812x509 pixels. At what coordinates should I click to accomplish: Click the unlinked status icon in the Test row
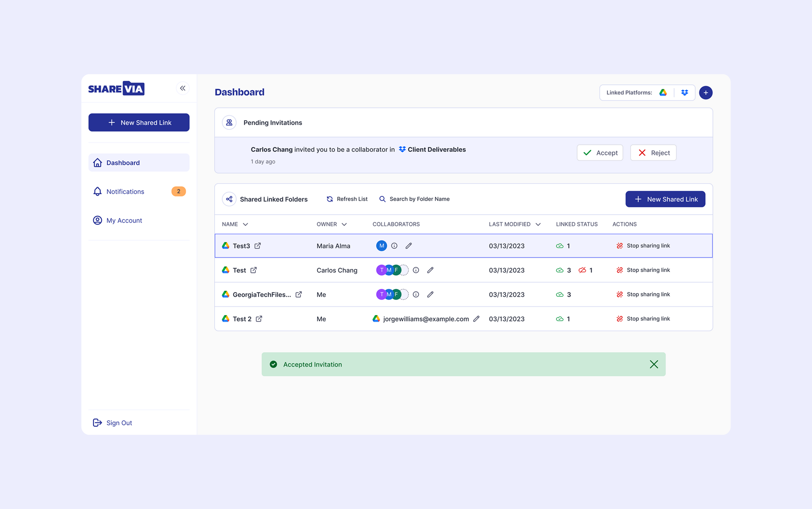[582, 270]
